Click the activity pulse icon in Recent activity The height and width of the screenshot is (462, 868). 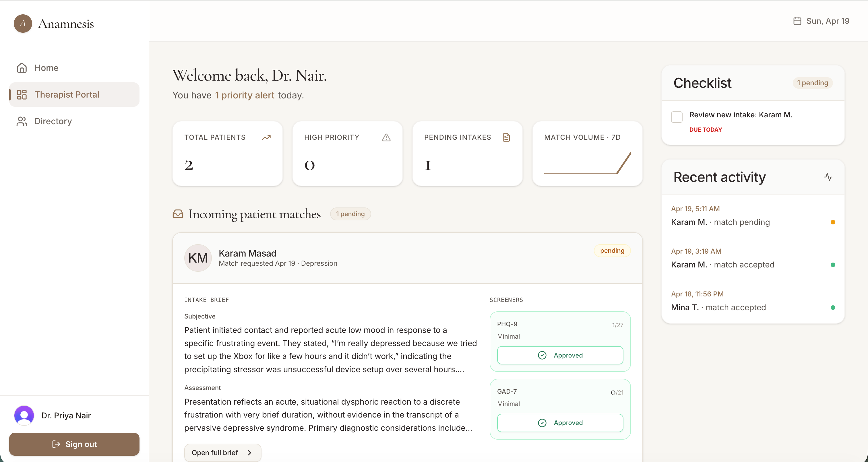pos(828,177)
